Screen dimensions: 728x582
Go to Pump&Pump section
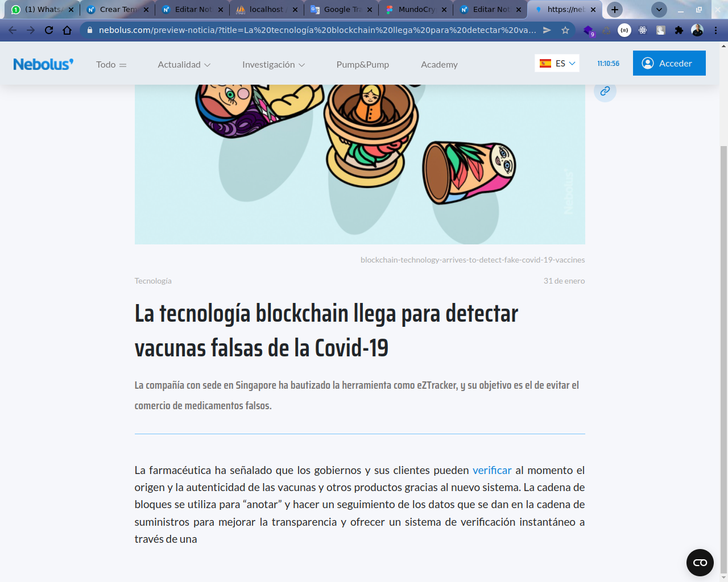tap(362, 65)
